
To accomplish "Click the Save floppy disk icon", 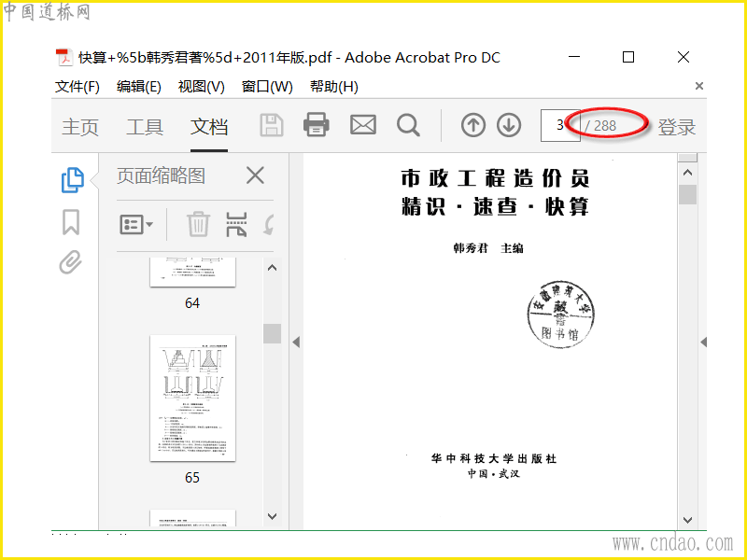I will point(272,126).
